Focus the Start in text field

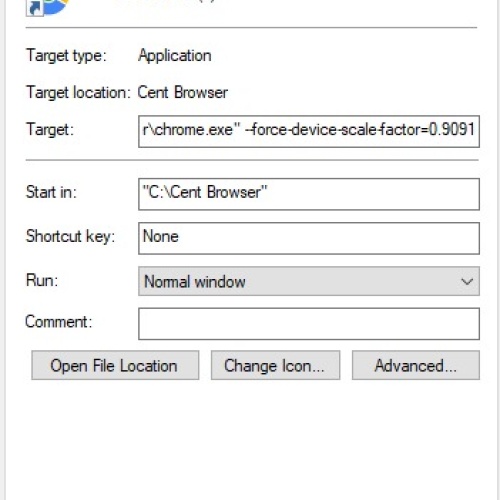coord(309,194)
